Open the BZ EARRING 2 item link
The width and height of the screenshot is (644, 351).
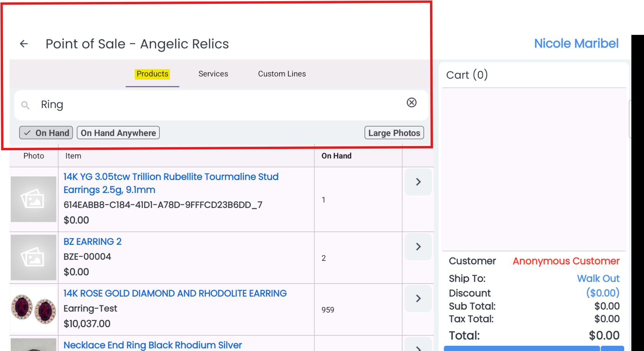[93, 241]
